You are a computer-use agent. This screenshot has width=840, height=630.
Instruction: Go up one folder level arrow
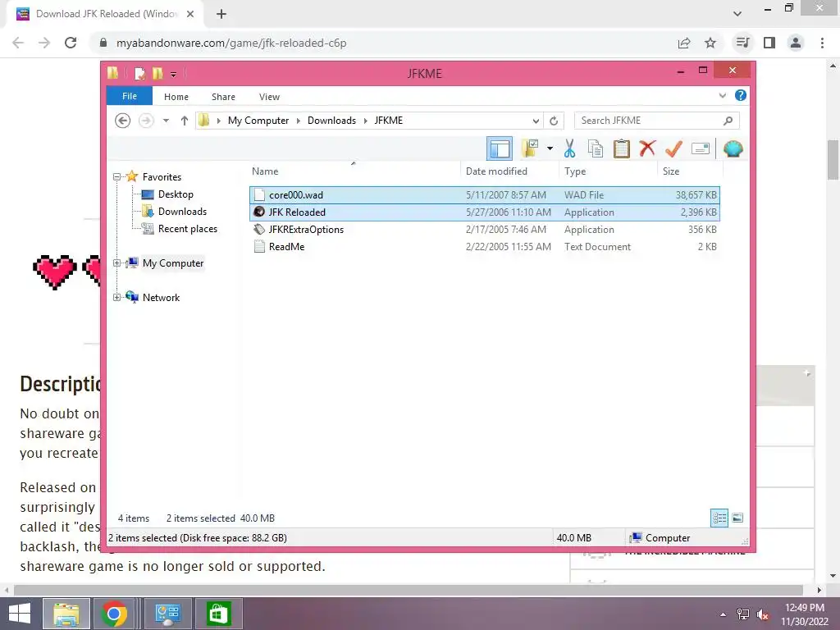tap(185, 121)
